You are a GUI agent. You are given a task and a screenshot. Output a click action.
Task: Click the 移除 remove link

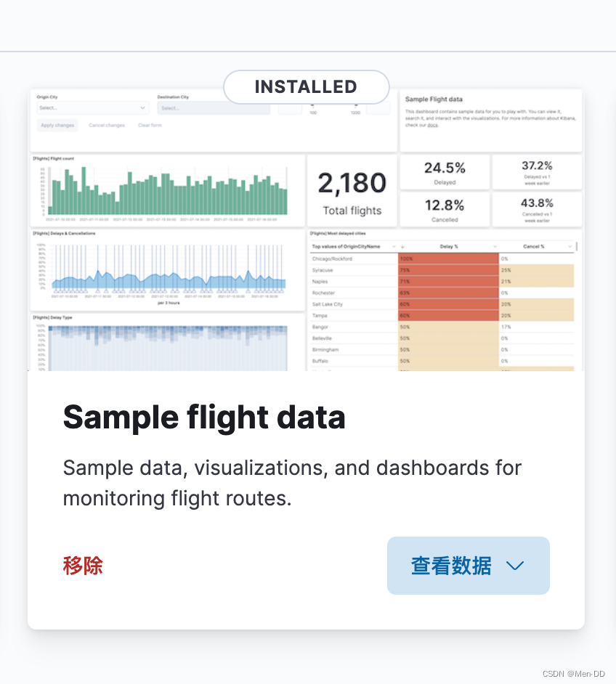click(83, 566)
